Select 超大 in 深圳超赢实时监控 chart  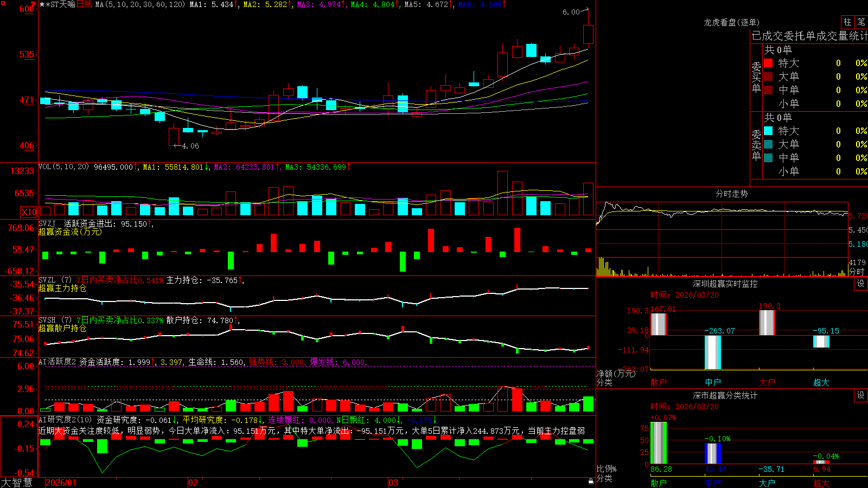coord(821,382)
